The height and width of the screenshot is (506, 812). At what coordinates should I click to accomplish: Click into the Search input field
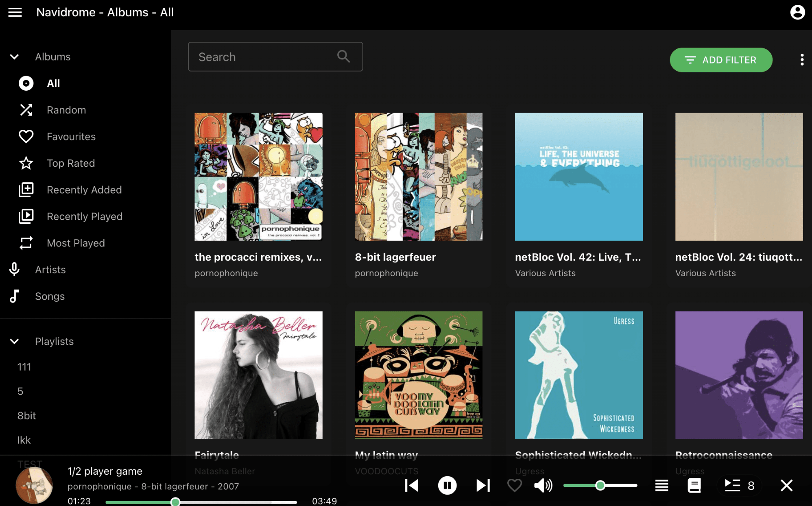pos(275,57)
